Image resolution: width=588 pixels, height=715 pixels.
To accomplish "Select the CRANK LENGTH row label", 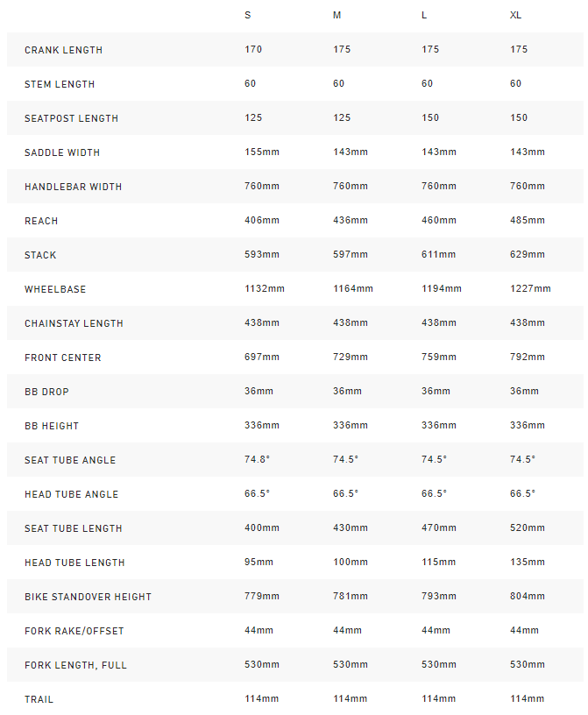I will point(63,50).
